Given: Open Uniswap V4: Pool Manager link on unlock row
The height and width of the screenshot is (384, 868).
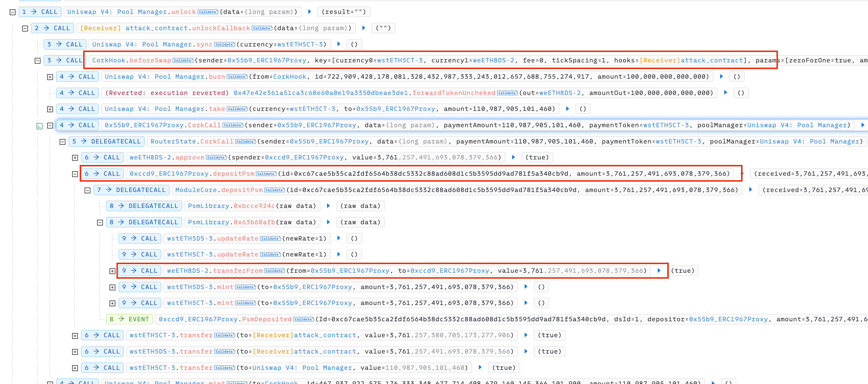Looking at the screenshot, I should [117, 12].
